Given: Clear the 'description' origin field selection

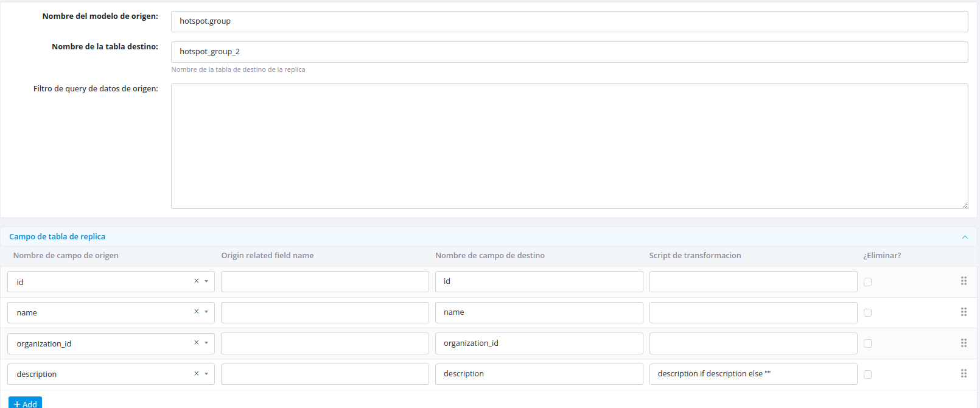Looking at the screenshot, I should point(196,374).
